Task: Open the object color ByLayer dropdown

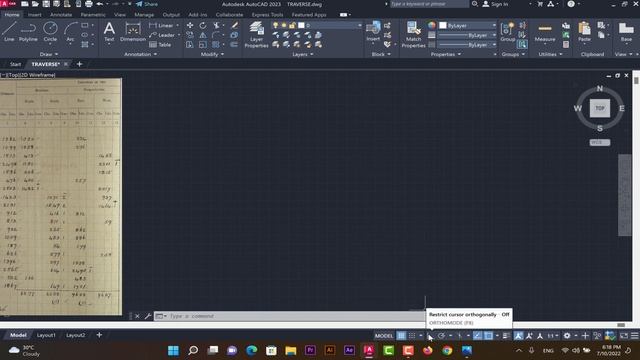Action: [x=468, y=25]
